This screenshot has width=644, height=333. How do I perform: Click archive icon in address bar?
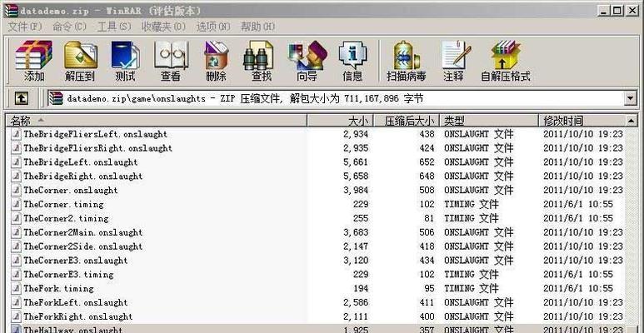pos(56,98)
